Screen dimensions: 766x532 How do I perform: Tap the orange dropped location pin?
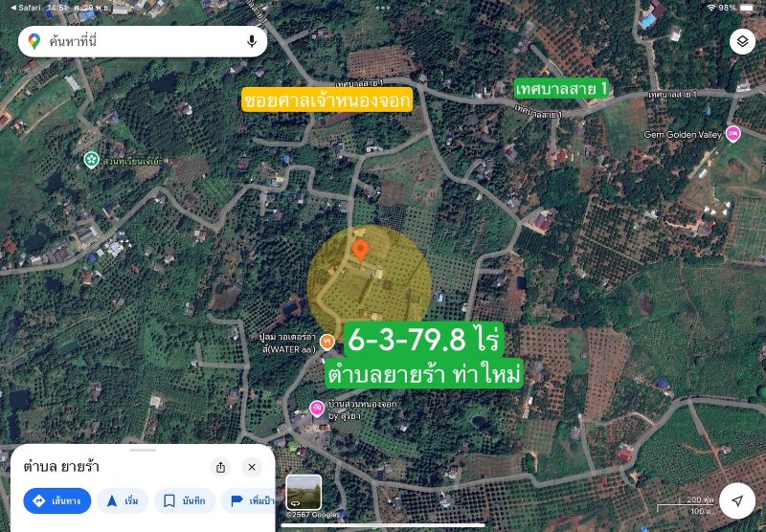click(360, 252)
